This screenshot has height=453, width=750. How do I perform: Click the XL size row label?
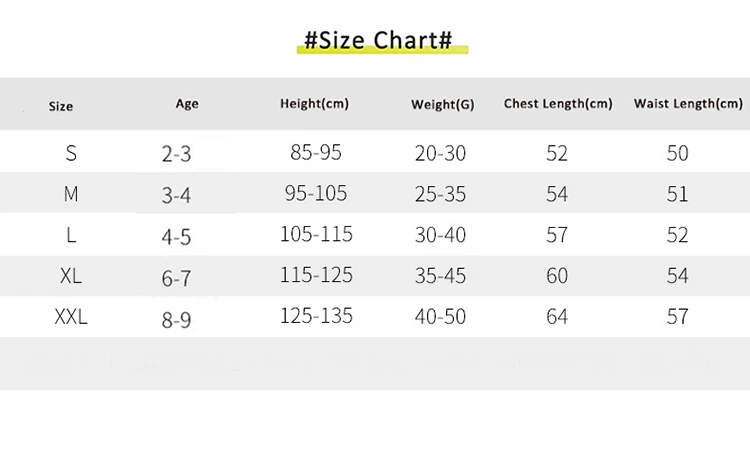coord(71,277)
